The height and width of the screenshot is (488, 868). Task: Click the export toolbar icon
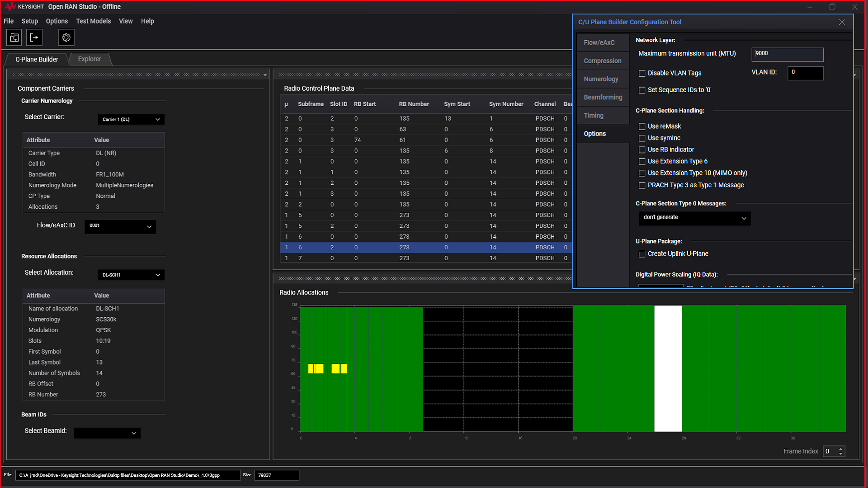[x=34, y=38]
